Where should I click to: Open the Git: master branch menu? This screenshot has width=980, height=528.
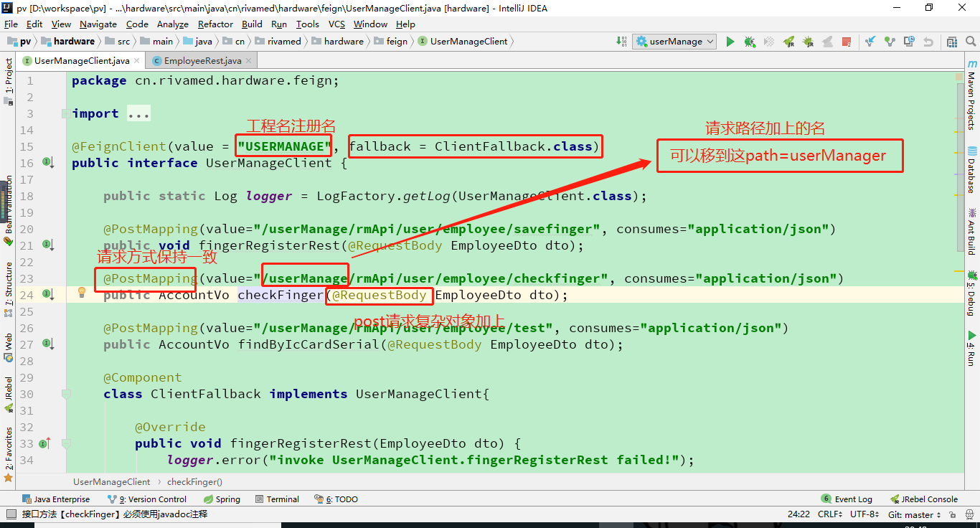pyautogui.click(x=913, y=514)
